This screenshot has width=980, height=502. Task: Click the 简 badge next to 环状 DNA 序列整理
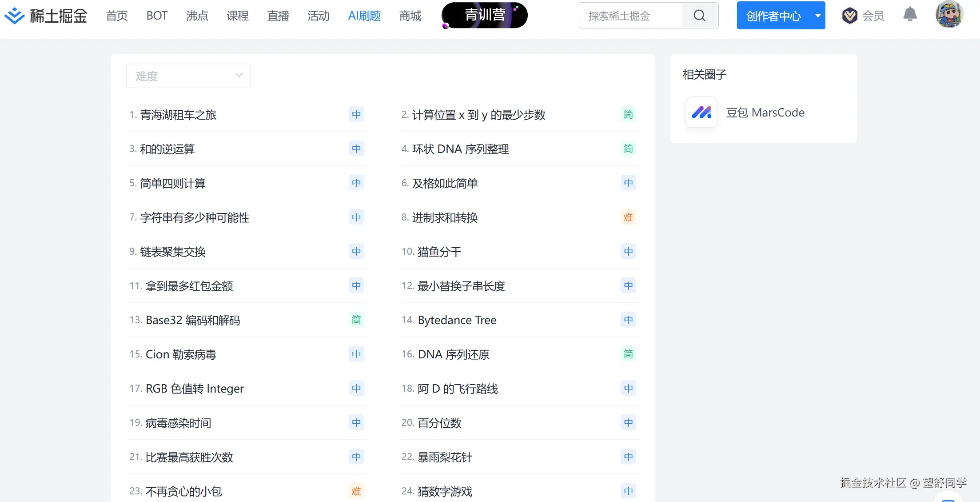click(x=628, y=149)
